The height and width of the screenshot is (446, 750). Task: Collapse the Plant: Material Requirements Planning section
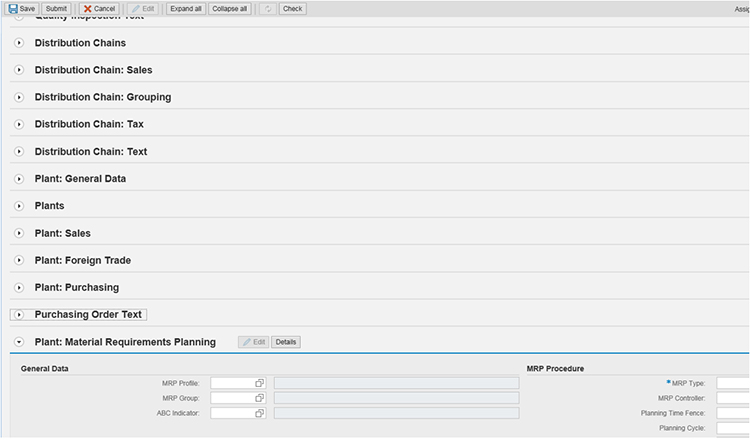point(19,342)
